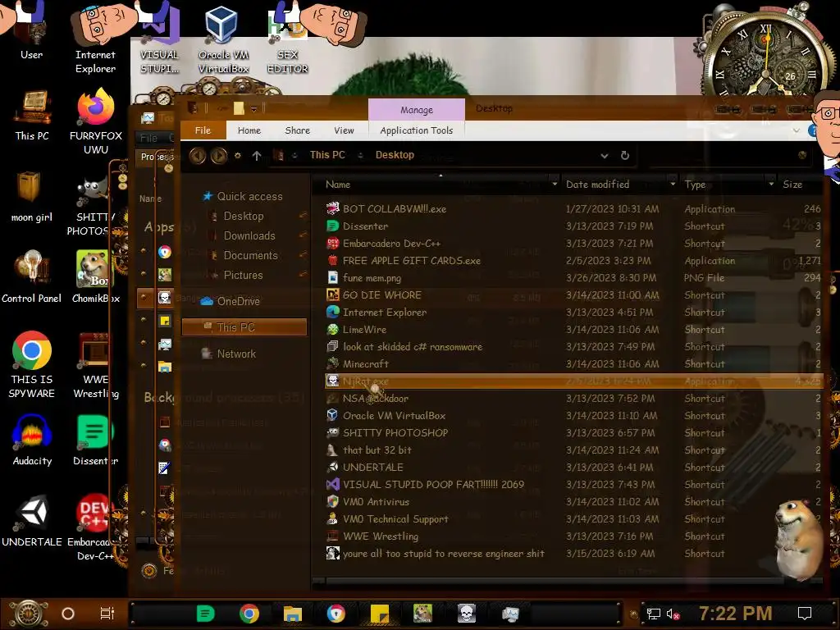Image resolution: width=840 pixels, height=630 pixels.
Task: Open the User desktop icon
Action: (31, 32)
